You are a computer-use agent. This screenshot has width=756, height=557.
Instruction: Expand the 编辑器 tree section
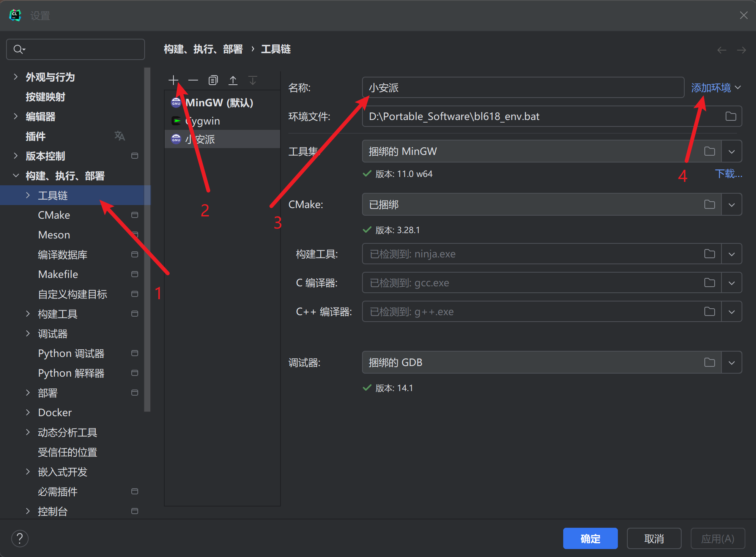16,116
